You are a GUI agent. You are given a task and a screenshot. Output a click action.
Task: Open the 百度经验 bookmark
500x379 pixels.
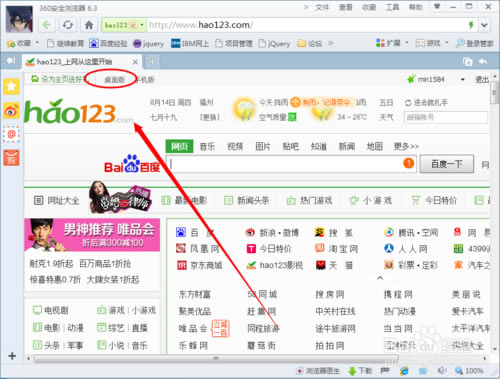108,43
